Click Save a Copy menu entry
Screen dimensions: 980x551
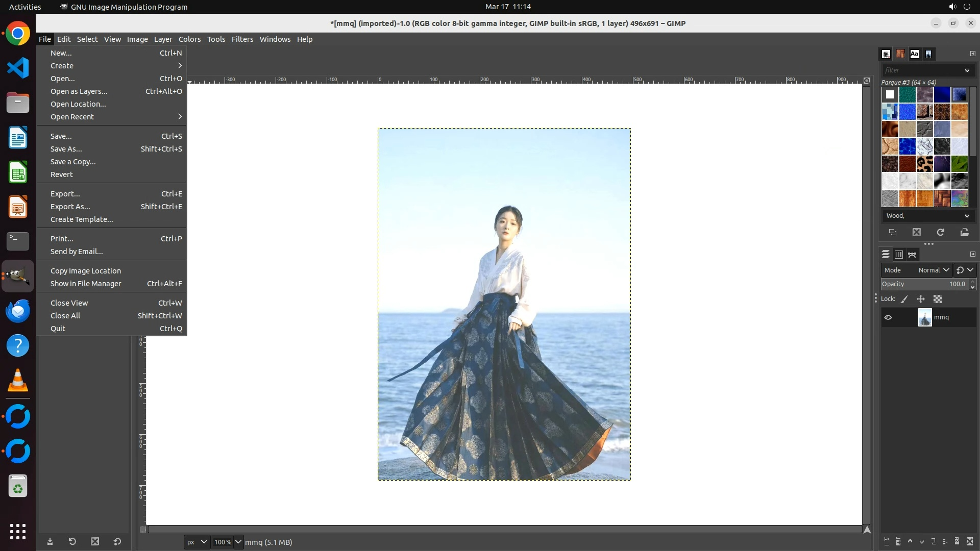point(73,162)
